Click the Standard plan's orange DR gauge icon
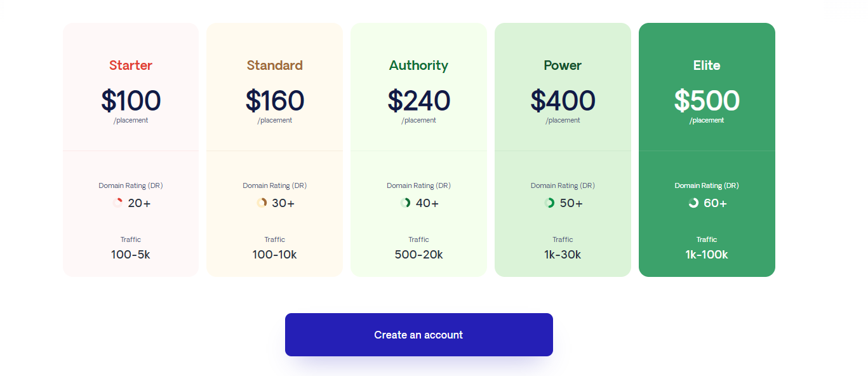This screenshot has height=376, width=868. [262, 203]
